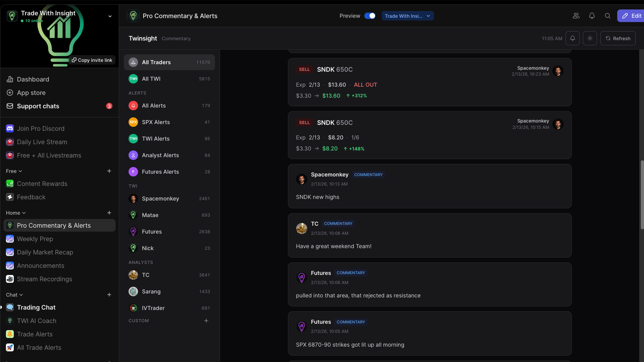Disable the Preview toggle
The height and width of the screenshot is (362, 644).
tap(370, 16)
